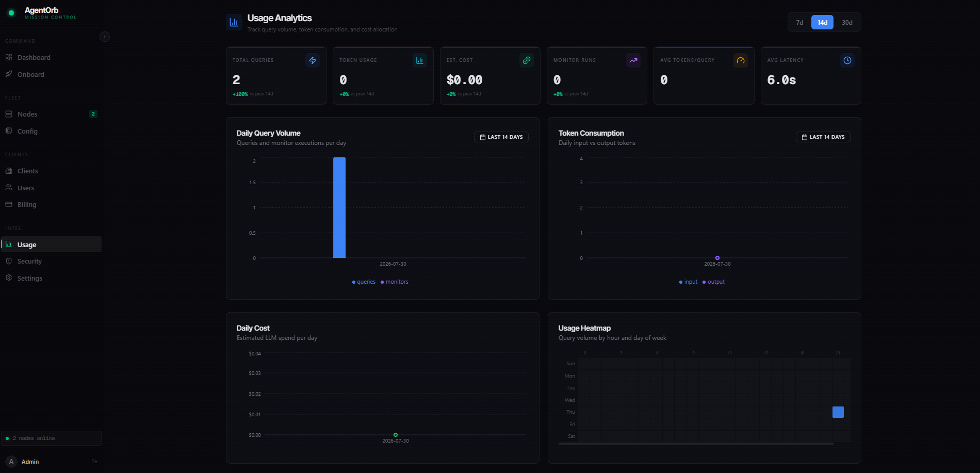Click the Usage Heatmap horizontal scrollbar

coord(696,444)
